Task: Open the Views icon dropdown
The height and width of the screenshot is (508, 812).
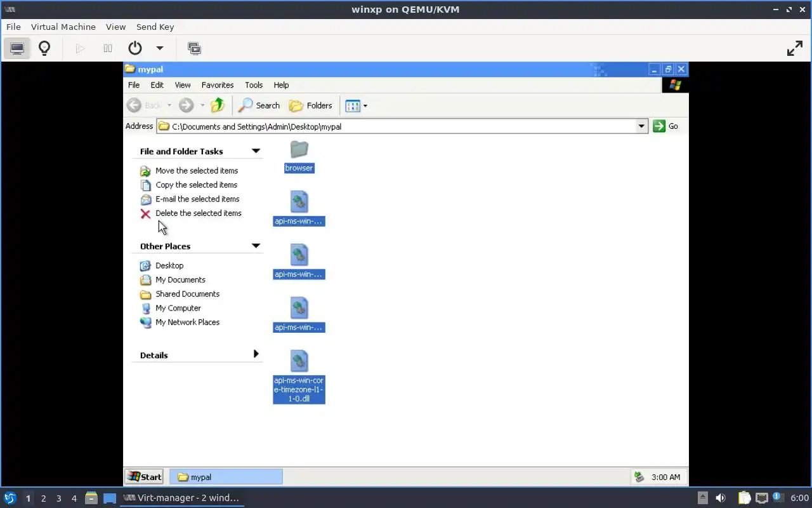Action: click(x=356, y=105)
